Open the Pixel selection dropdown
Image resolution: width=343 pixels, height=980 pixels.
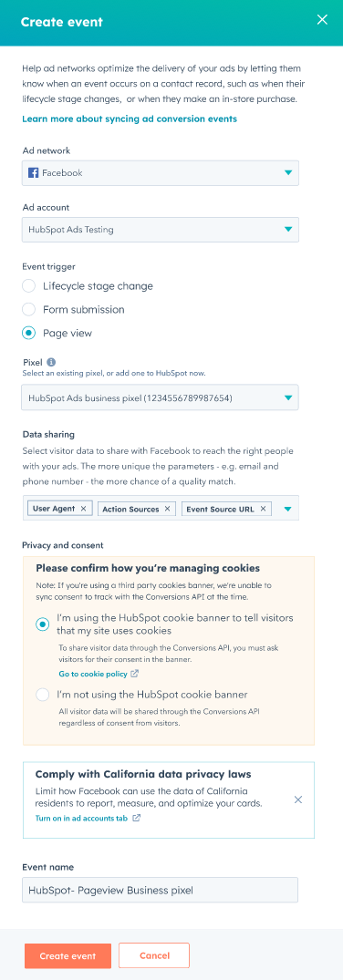pos(161,397)
